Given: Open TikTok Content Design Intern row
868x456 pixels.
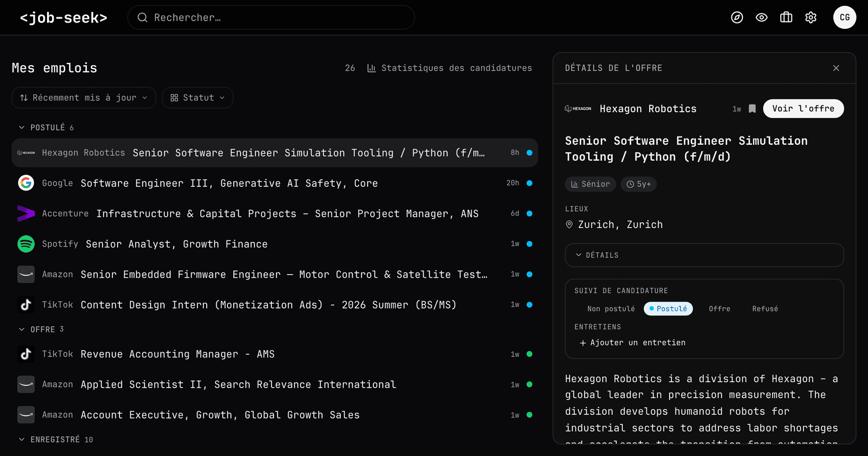Looking at the screenshot, I should pos(275,304).
